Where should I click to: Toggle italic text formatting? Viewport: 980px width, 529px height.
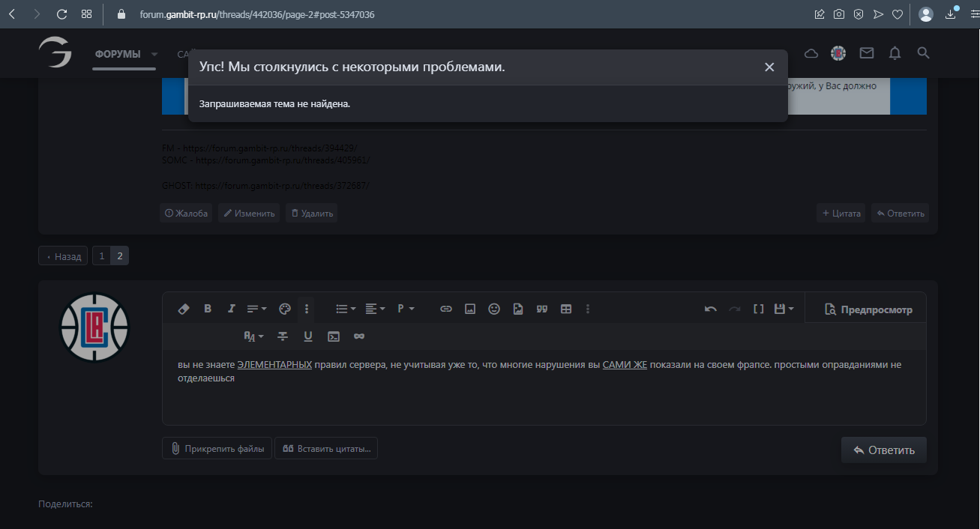pos(232,309)
